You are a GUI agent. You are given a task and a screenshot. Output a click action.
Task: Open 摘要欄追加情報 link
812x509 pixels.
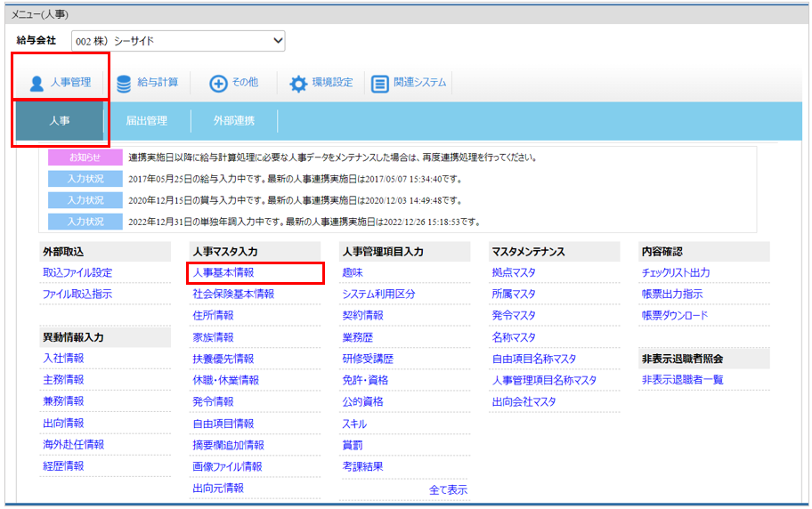point(228,445)
